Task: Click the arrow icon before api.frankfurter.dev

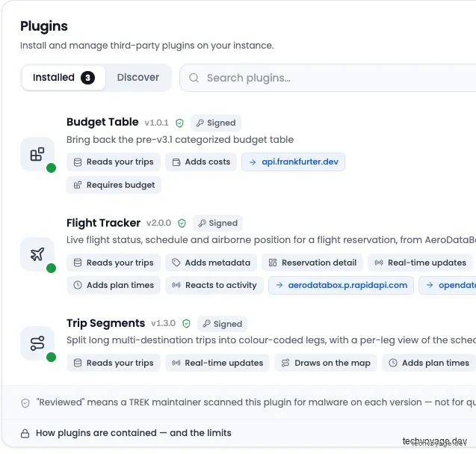Action: coord(253,162)
